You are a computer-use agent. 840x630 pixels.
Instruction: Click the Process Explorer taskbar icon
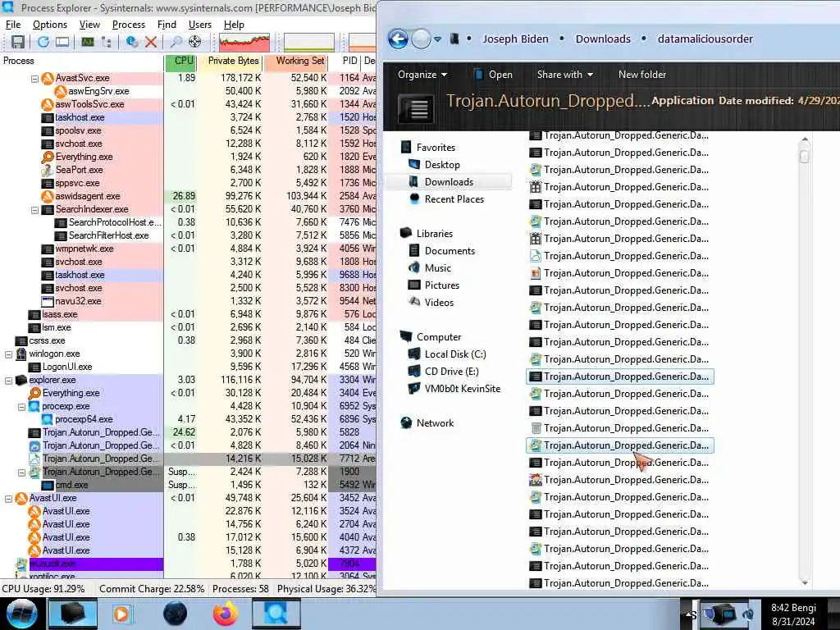[x=276, y=614]
